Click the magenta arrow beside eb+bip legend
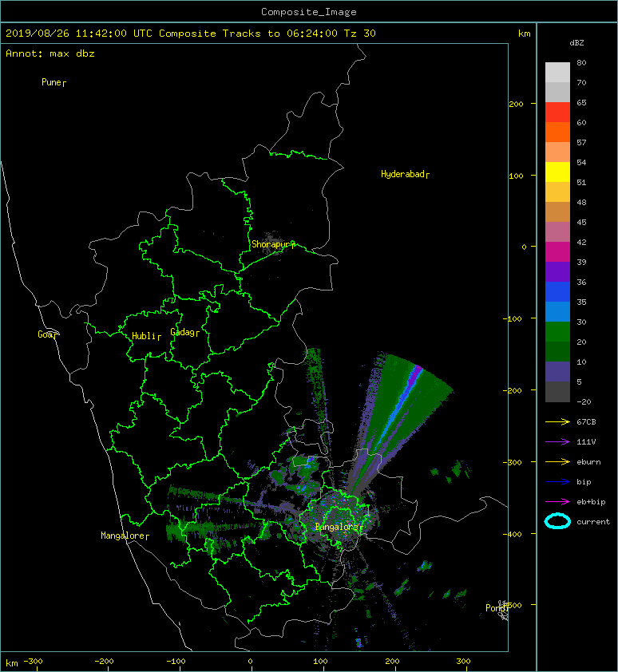The width and height of the screenshot is (618, 672). [557, 501]
